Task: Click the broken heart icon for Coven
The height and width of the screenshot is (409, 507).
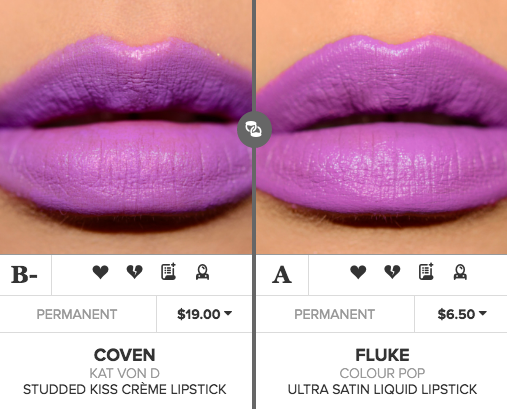Action: 134,272
